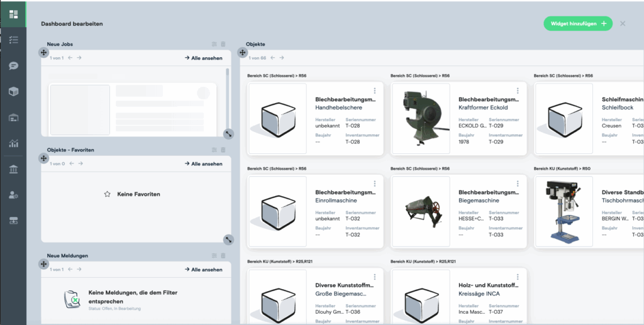
Task: Open the dashboard icon in the sidebar
Action: click(x=13, y=14)
